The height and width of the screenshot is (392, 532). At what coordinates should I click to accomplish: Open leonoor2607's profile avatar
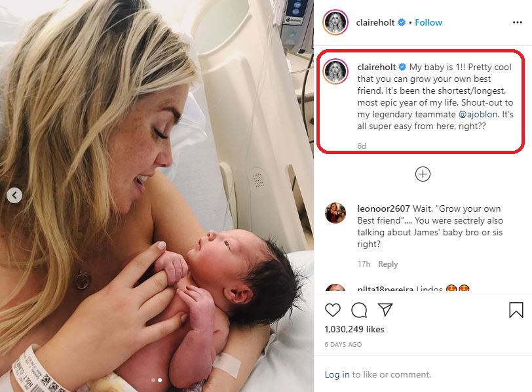pos(335,213)
